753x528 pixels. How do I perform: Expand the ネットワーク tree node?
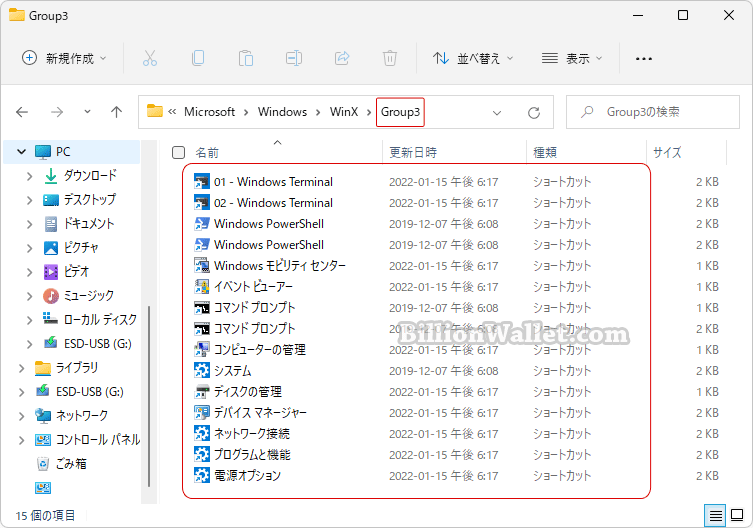21,416
